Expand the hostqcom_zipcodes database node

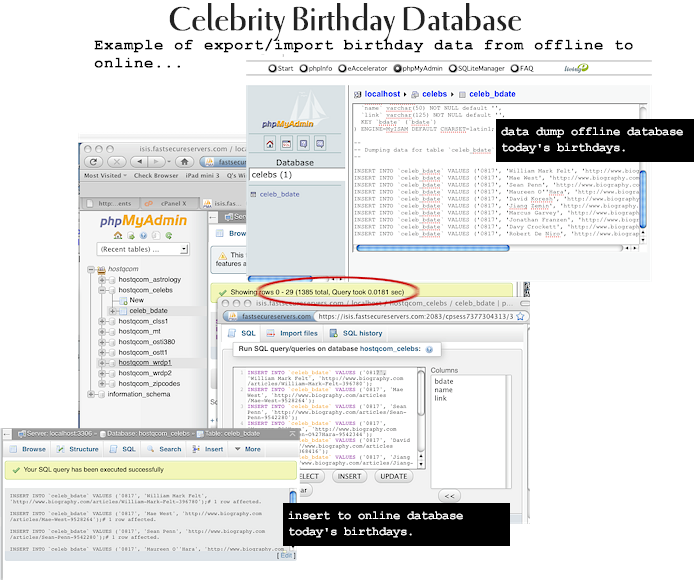[102, 384]
